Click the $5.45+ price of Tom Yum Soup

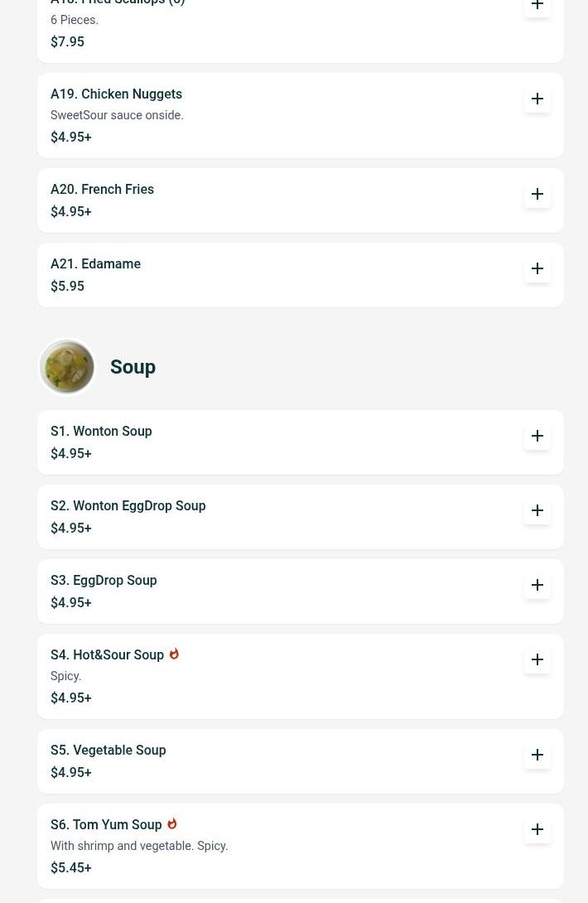(71, 868)
